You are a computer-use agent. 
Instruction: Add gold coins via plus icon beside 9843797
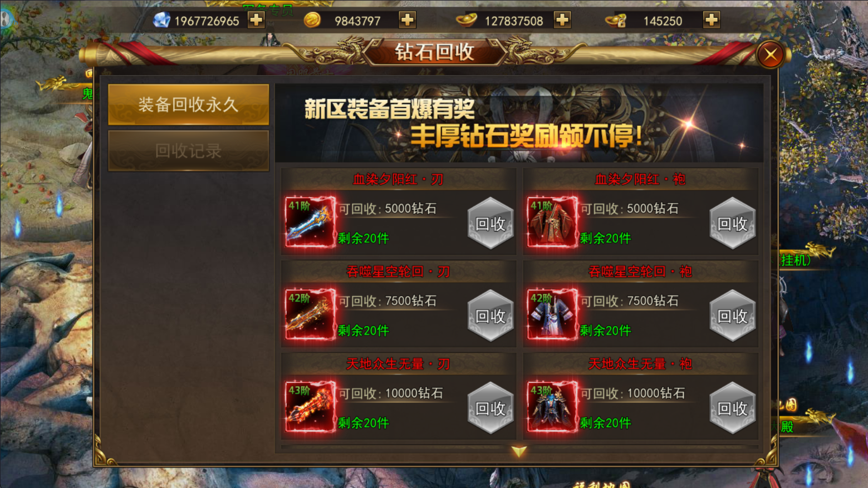(x=408, y=20)
